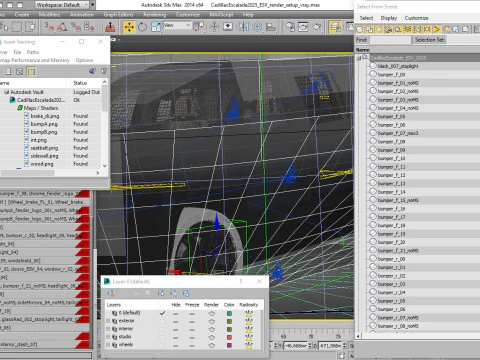Viewport: 480px width, 360px height.
Task: Open the Graph Editors menu
Action: click(x=118, y=15)
